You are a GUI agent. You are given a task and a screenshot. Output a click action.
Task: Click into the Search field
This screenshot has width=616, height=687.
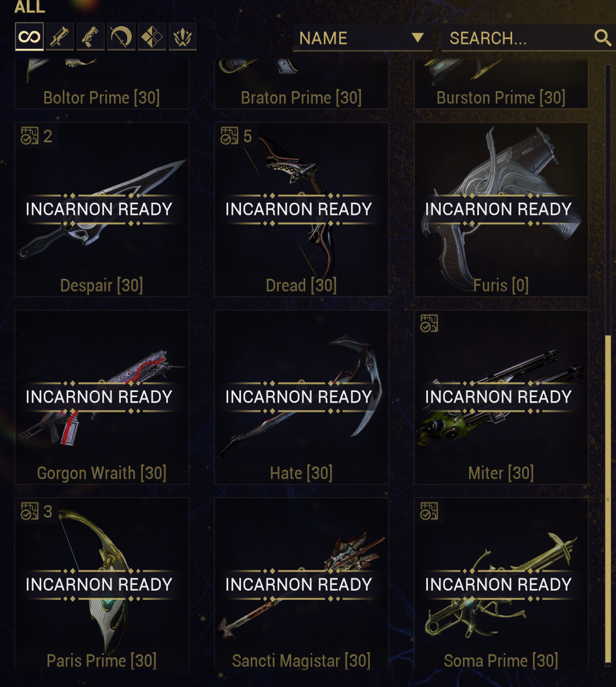pos(529,38)
